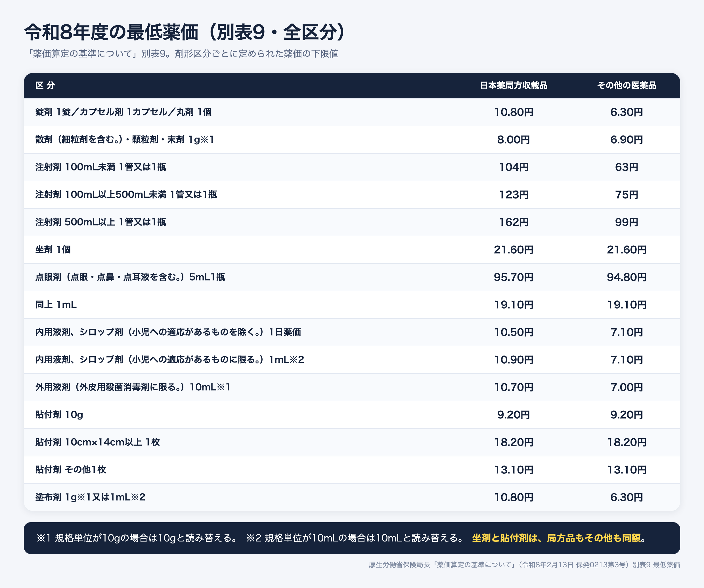Click the 63円 value
The height and width of the screenshot is (588, 704).
pyautogui.click(x=627, y=167)
